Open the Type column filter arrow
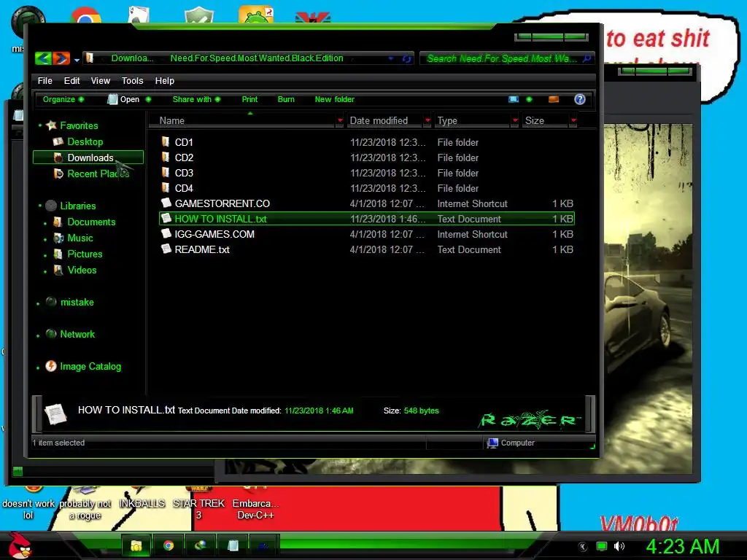Image resolution: width=747 pixels, height=560 pixels. point(515,120)
